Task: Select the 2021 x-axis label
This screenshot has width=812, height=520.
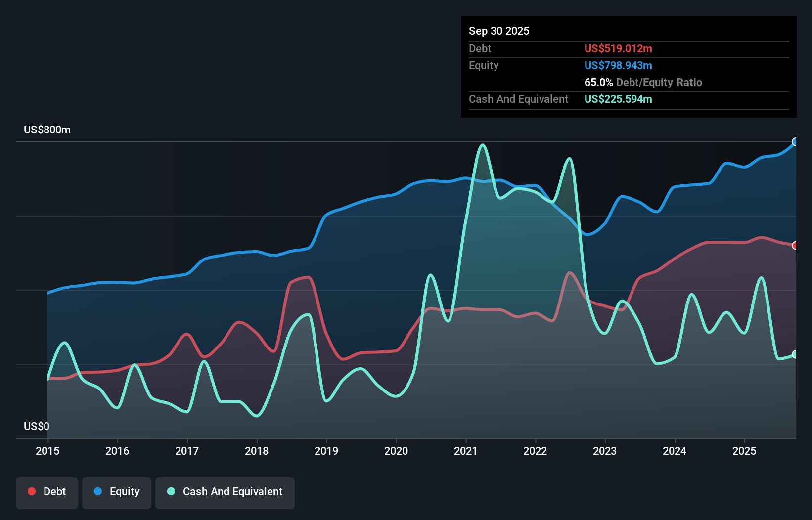Action: 466,451
